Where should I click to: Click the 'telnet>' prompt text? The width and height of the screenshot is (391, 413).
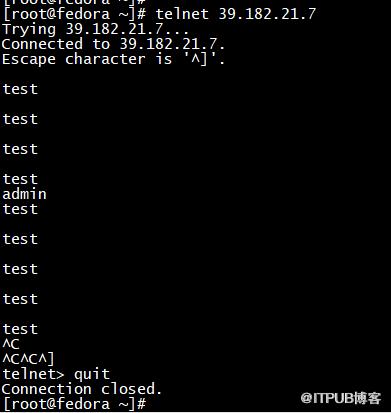click(x=33, y=374)
